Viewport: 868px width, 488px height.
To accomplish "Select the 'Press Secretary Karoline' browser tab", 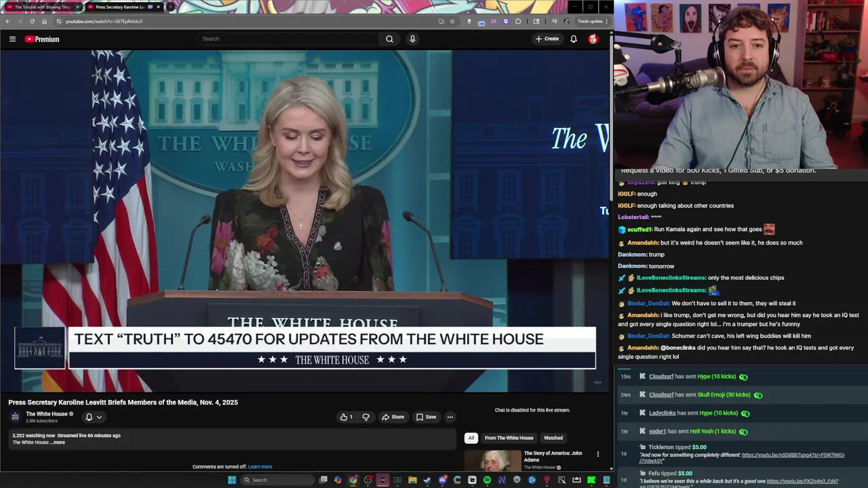I will click(x=124, y=7).
